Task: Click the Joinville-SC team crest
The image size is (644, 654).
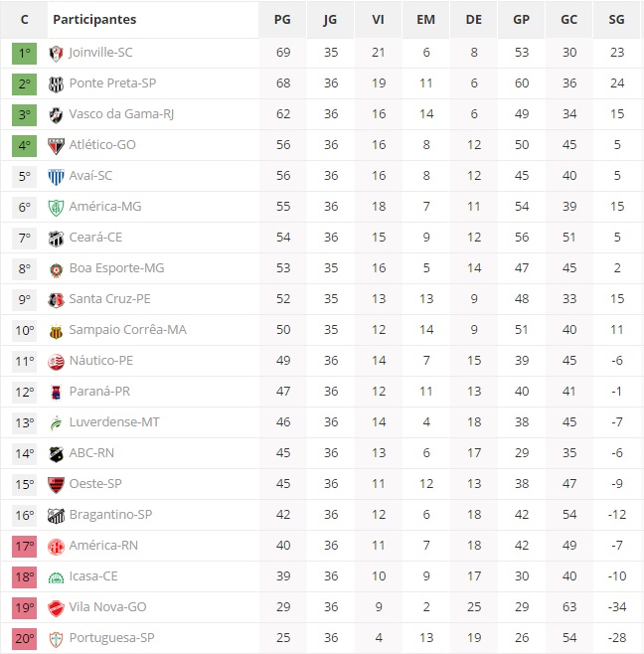Action: click(56, 54)
